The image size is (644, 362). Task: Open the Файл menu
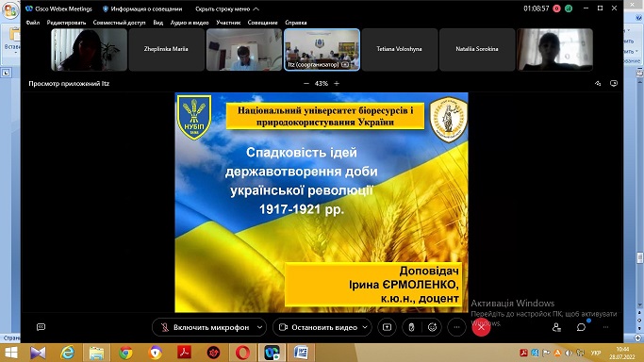pyautogui.click(x=33, y=23)
